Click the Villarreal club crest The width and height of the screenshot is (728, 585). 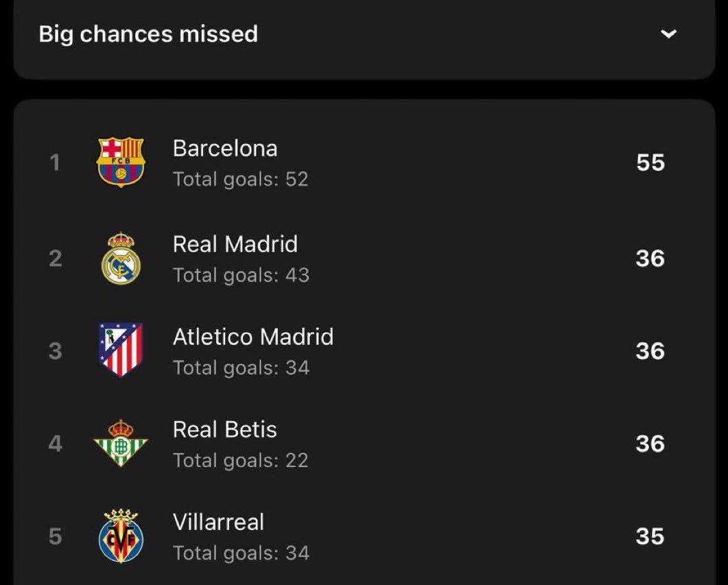tap(121, 536)
